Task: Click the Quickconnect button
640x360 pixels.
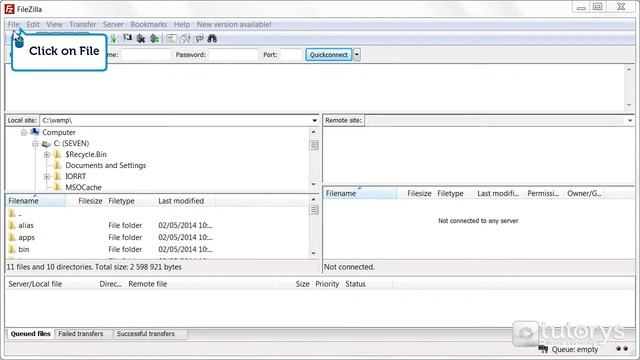Action: [x=329, y=55]
